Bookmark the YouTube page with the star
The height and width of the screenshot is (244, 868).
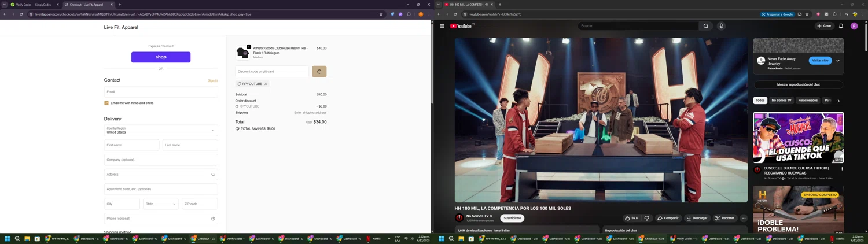click(x=807, y=14)
